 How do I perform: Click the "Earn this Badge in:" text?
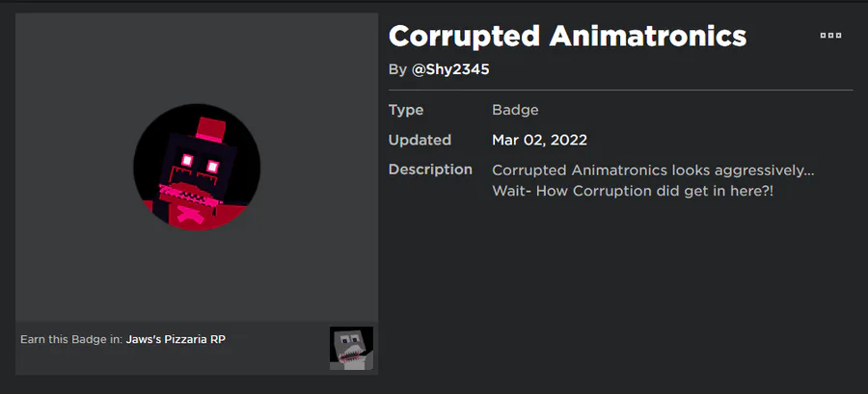click(x=70, y=339)
